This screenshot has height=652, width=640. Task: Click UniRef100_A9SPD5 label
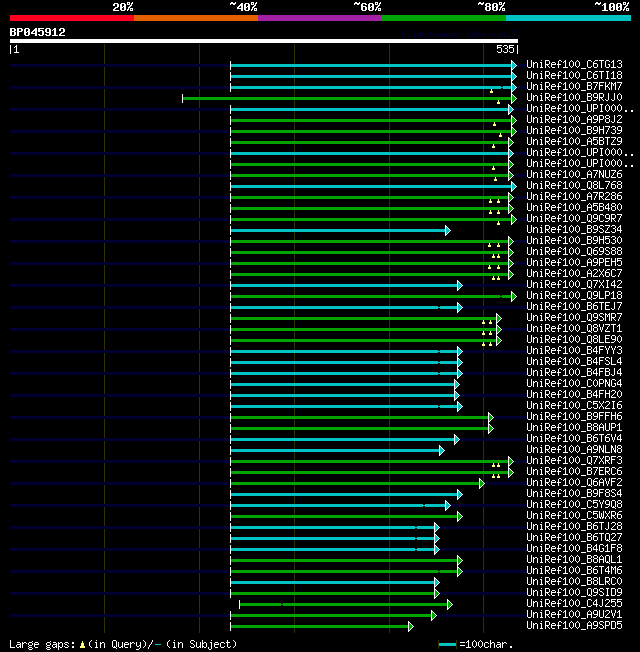(574, 625)
